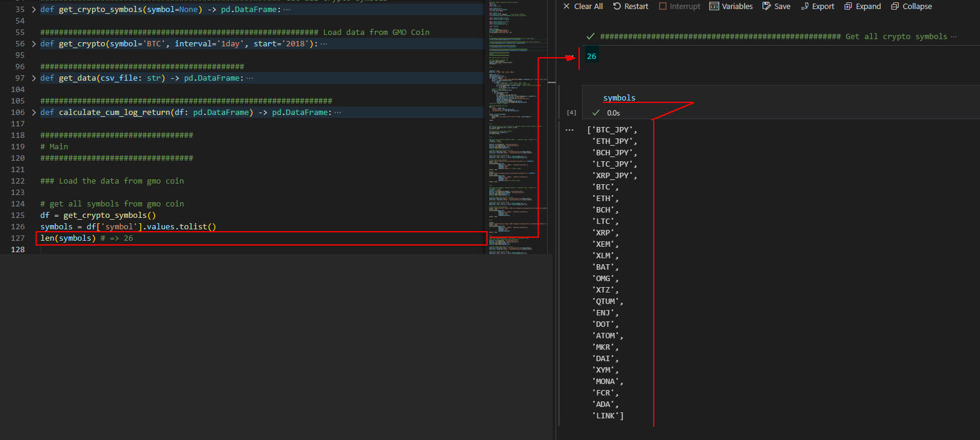Click success checkmark of the symbols cell
Screen dimensions: 980x440
596,113
